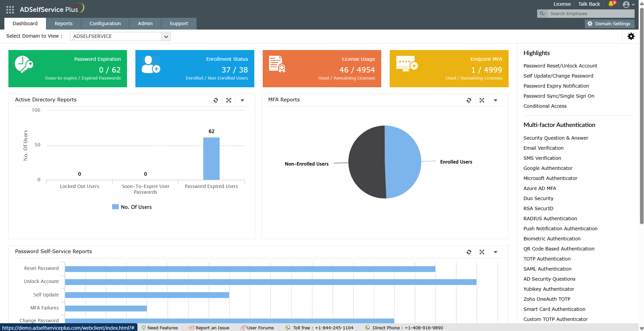Open dashboard settings gear icon
Viewport: 644px width, 331px height.
(631, 36)
